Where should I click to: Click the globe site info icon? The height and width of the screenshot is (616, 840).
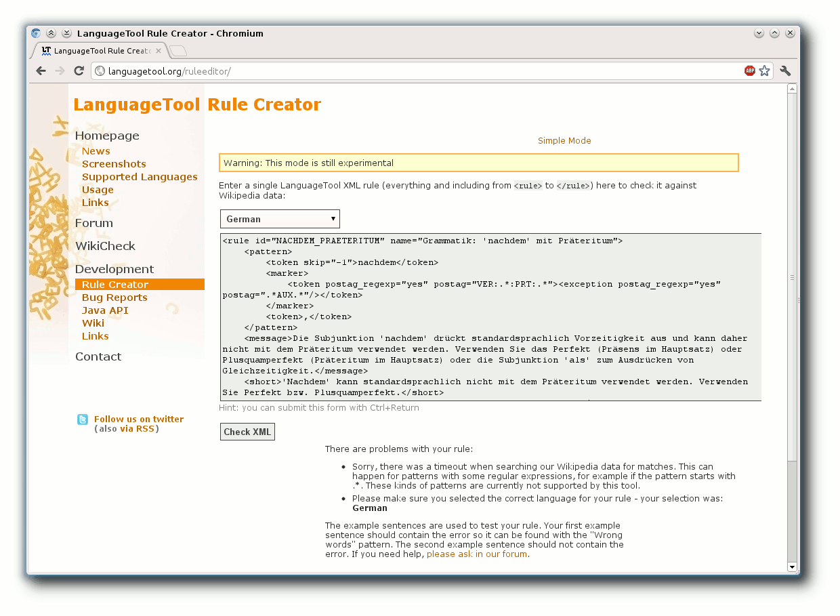(x=100, y=70)
